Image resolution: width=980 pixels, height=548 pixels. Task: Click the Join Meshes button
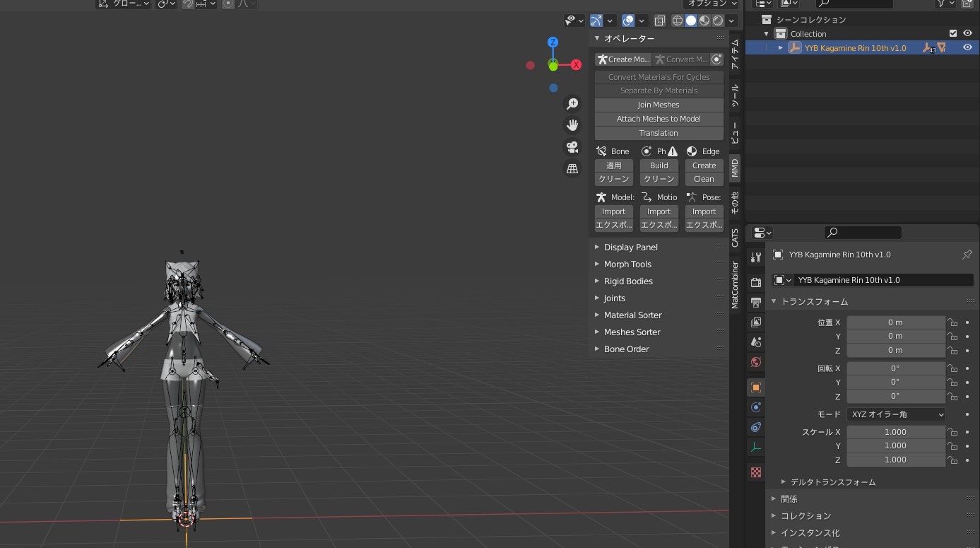pyautogui.click(x=659, y=105)
